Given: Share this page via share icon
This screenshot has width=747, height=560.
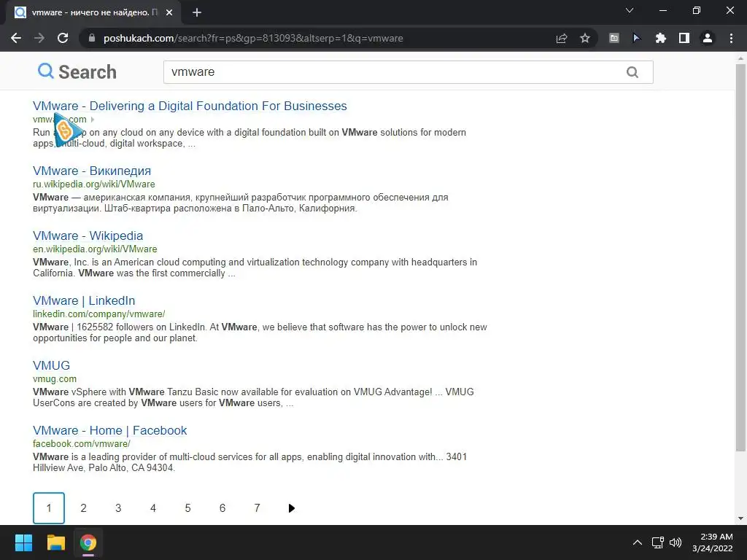Looking at the screenshot, I should point(562,38).
